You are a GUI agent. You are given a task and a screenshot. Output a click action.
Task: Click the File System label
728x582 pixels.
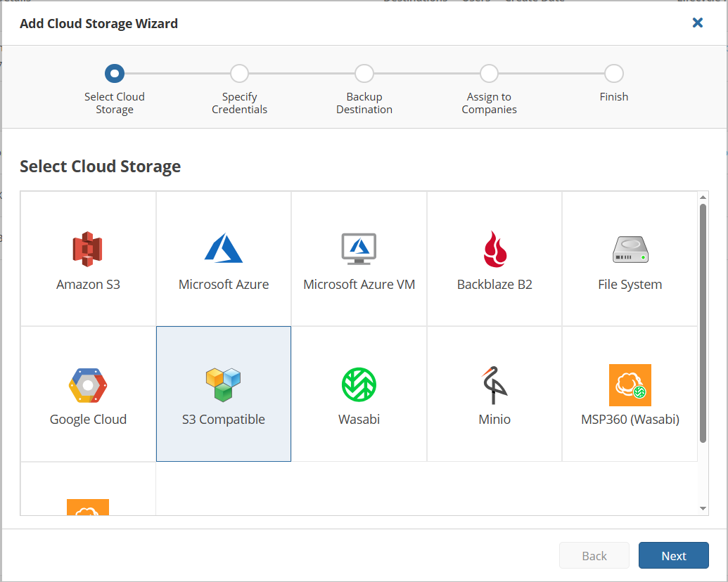[x=630, y=285]
